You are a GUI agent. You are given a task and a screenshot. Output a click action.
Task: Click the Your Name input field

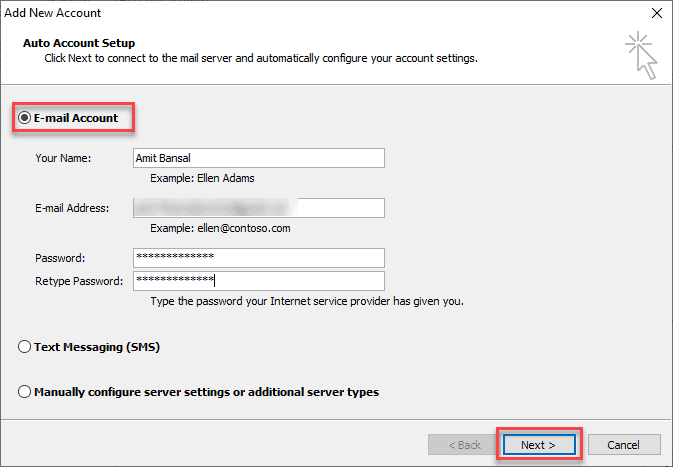(x=259, y=158)
